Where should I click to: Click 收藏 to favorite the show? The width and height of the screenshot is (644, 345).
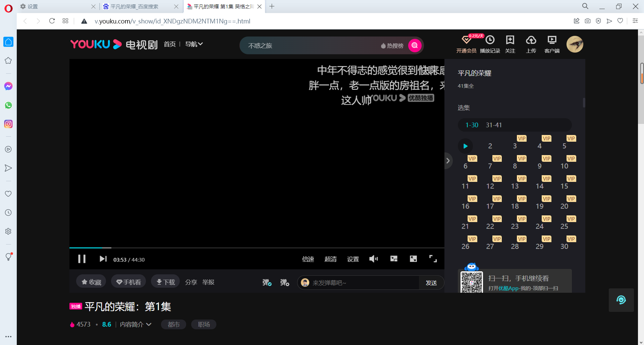point(91,282)
